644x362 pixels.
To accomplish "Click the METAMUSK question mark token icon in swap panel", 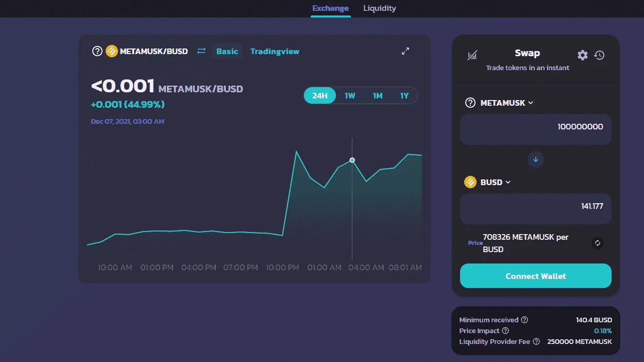I will pyautogui.click(x=470, y=103).
